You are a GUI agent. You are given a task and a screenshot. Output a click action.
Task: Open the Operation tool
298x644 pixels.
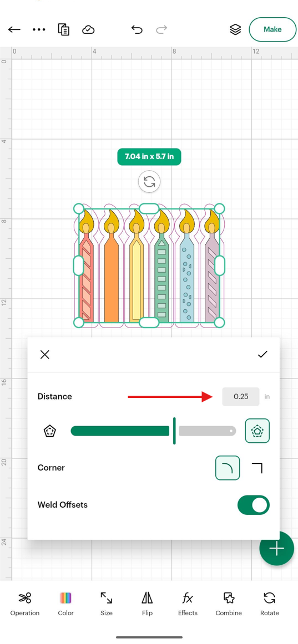(x=25, y=604)
